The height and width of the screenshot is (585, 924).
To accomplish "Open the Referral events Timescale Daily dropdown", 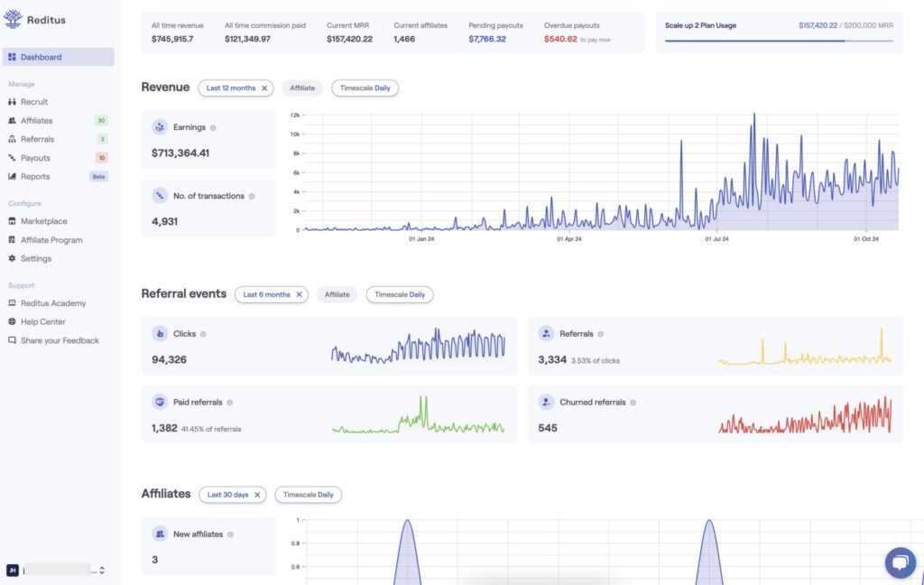I will click(400, 295).
